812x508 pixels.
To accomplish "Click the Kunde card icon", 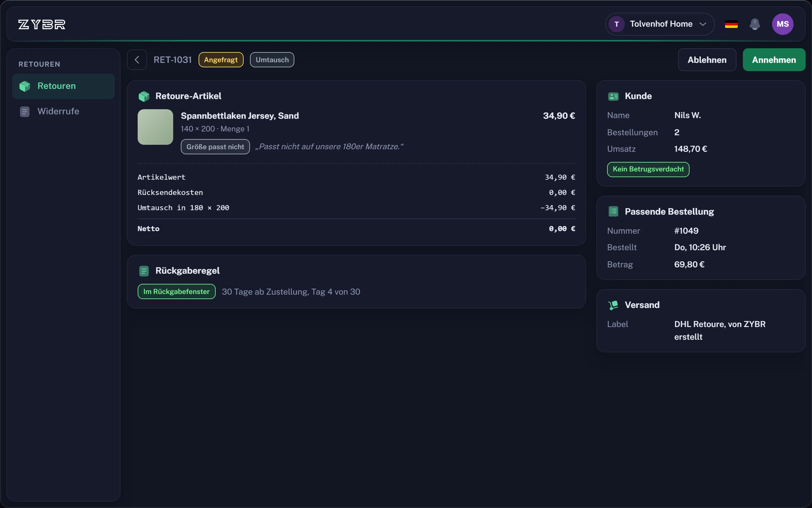I will (613, 97).
